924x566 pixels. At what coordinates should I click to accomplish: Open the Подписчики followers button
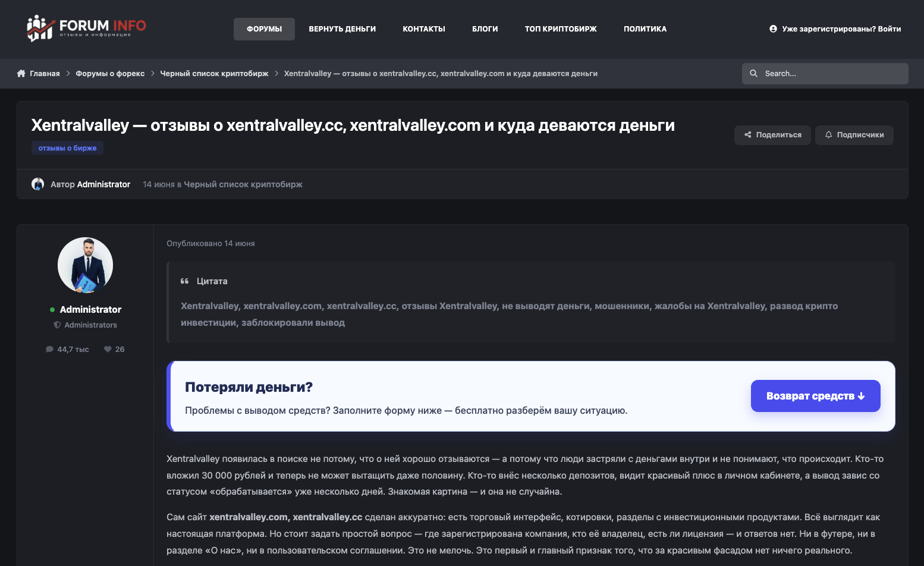point(854,135)
